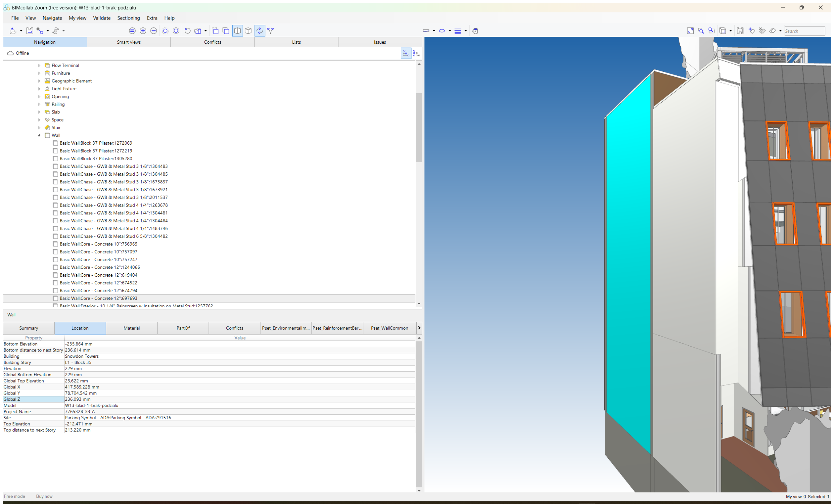Viewport: 834px width, 504px height.
Task: Expand the Stair tree node
Action: coord(39,128)
